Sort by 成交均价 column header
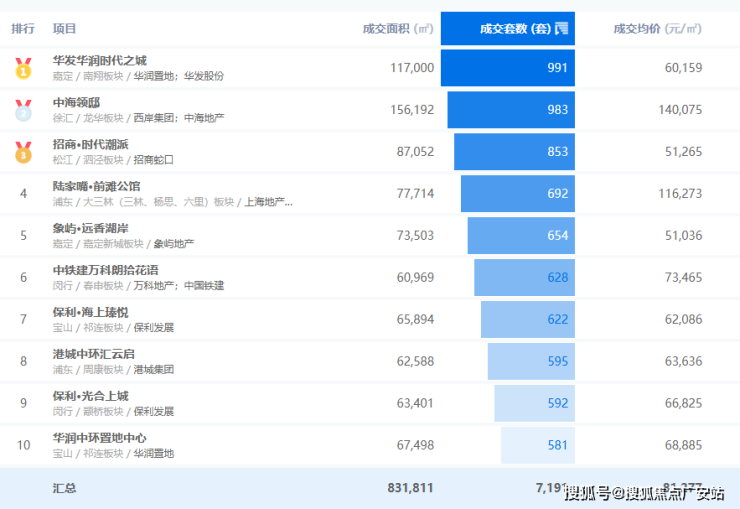Viewport: 740px width, 509px height. 657,29
